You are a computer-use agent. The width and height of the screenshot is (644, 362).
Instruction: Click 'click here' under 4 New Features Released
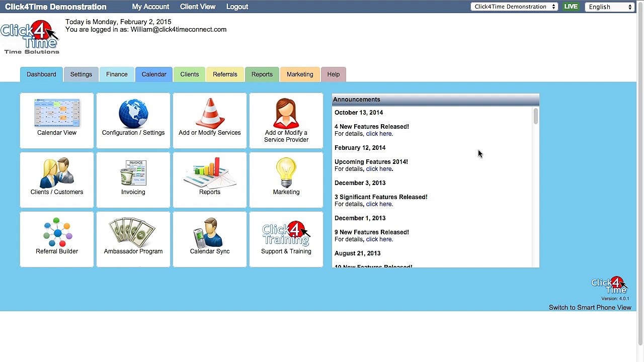pyautogui.click(x=378, y=134)
